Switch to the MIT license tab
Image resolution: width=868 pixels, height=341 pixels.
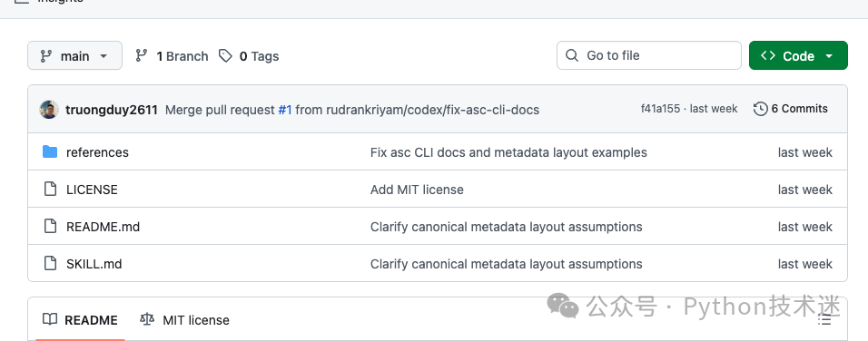(184, 320)
